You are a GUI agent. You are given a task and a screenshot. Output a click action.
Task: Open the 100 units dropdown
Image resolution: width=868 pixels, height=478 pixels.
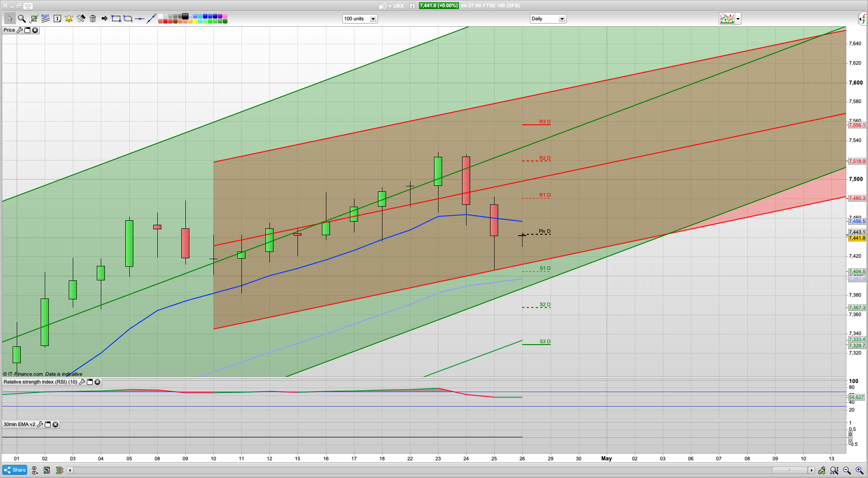click(360, 19)
